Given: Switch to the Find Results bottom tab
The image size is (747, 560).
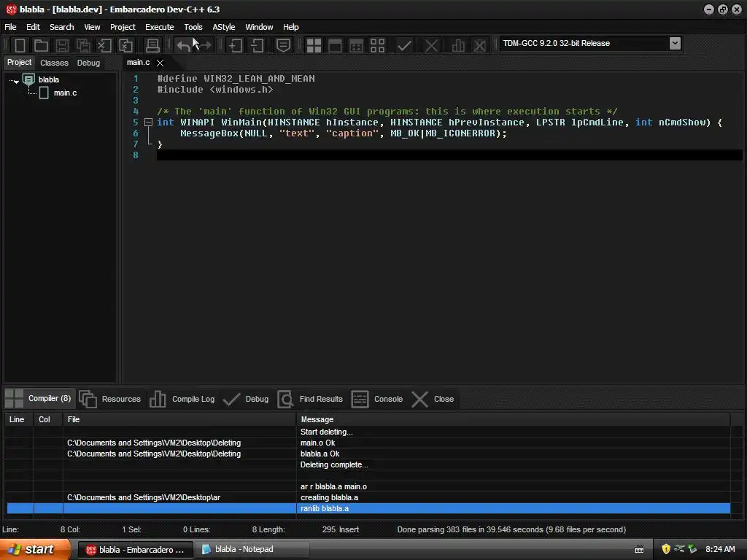Looking at the screenshot, I should (310, 399).
